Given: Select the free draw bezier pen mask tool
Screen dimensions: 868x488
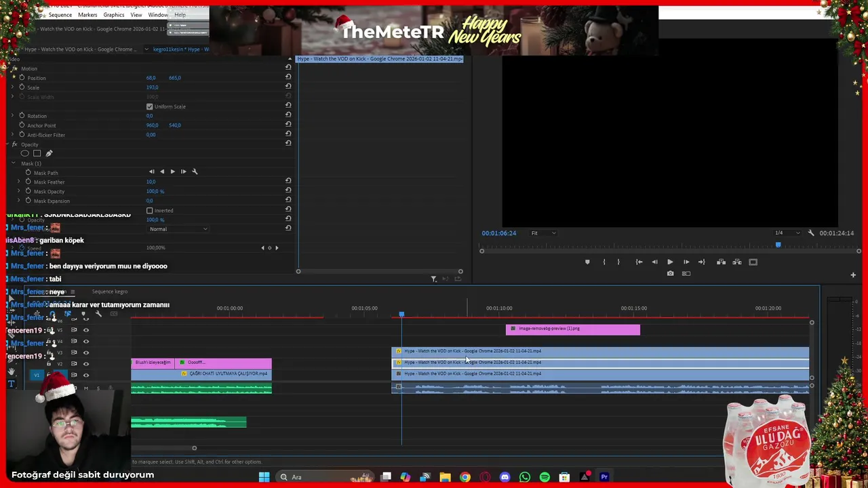Looking at the screenshot, I should [49, 153].
